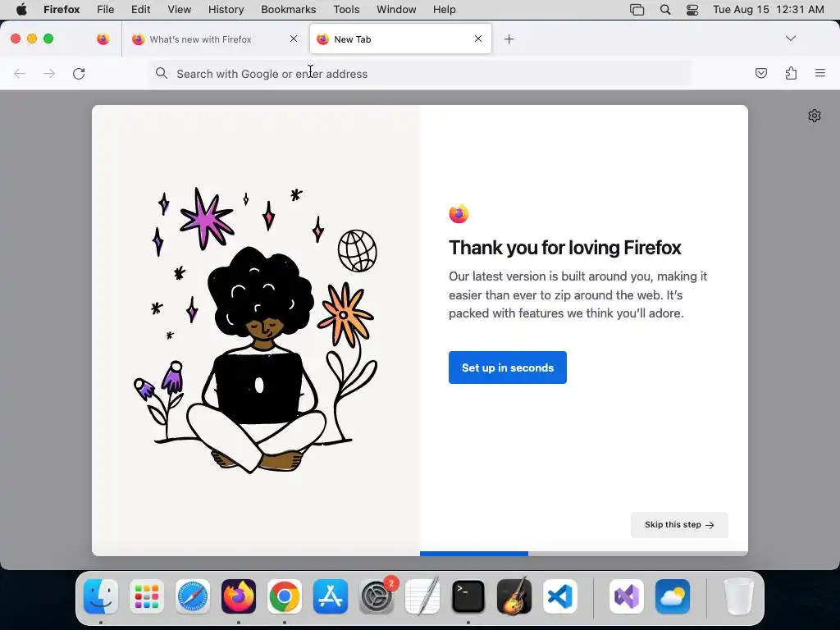Open Control Center in menu bar
The width and height of the screenshot is (840, 630).
pos(692,10)
